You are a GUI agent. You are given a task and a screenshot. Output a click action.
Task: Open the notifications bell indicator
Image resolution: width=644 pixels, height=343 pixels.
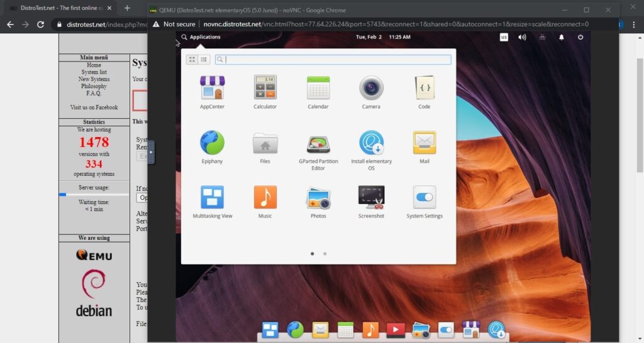coord(562,37)
